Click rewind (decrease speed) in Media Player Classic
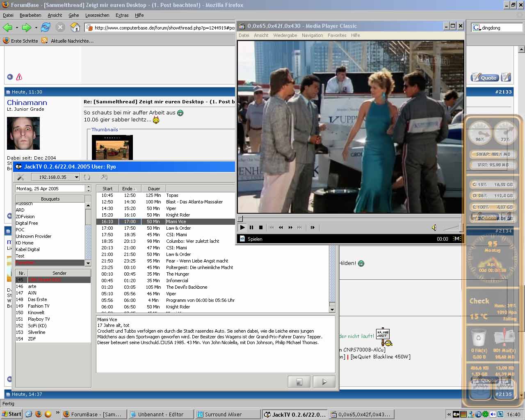525x420 pixels. coord(281,227)
